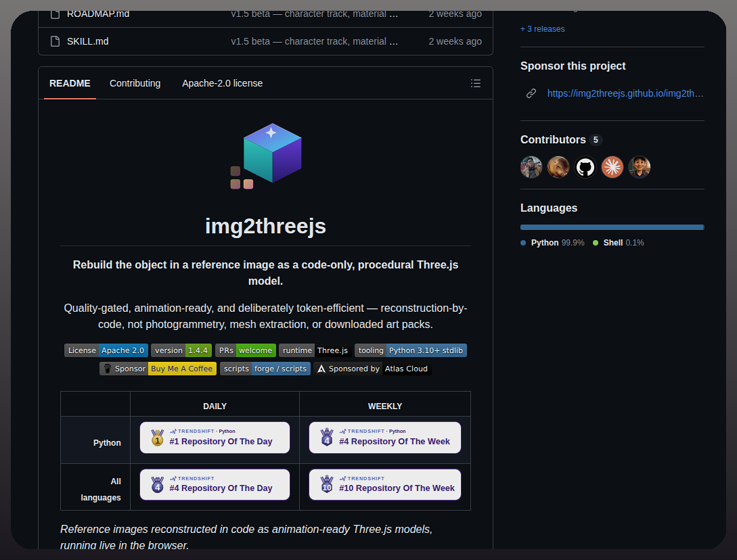The width and height of the screenshot is (737, 560).
Task: Open the img2threejs.github.io sponsor link
Action: pyautogui.click(x=625, y=93)
